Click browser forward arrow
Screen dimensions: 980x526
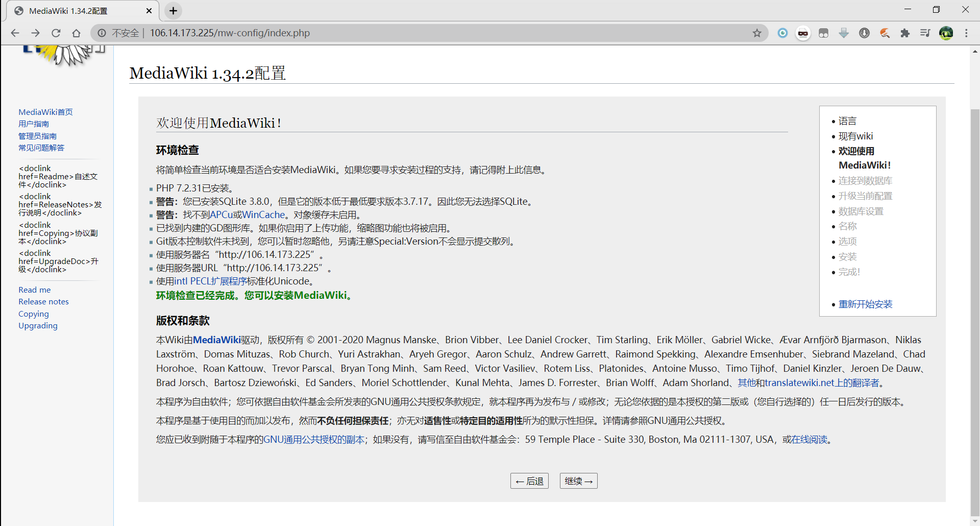tap(35, 33)
